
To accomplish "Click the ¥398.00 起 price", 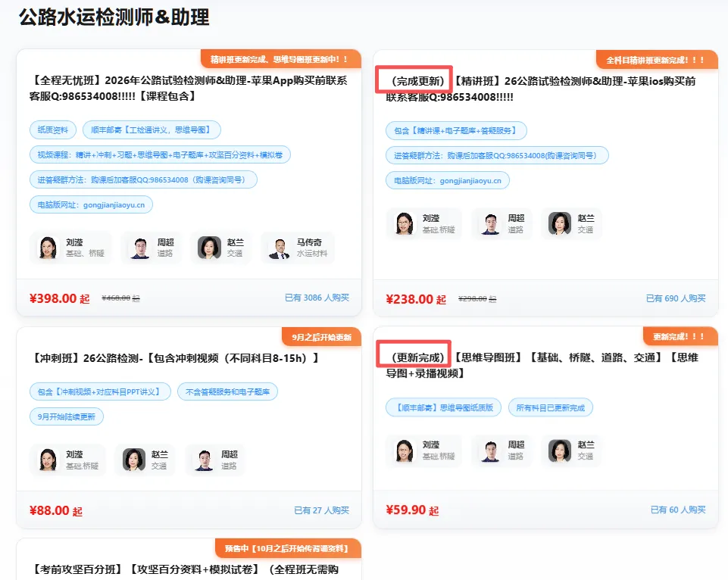I will pos(59,298).
